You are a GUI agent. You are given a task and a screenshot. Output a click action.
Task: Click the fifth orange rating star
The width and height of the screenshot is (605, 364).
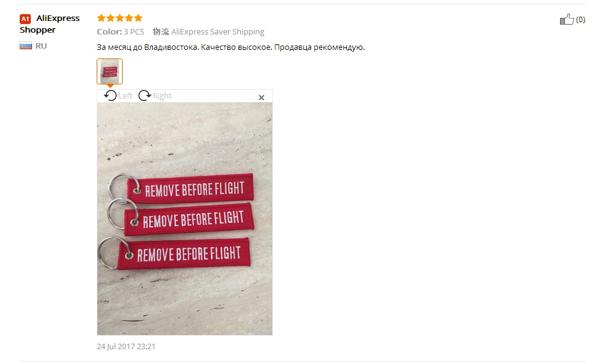139,18
